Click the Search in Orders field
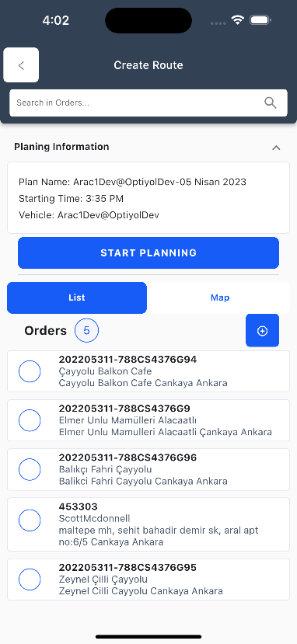 tap(148, 103)
